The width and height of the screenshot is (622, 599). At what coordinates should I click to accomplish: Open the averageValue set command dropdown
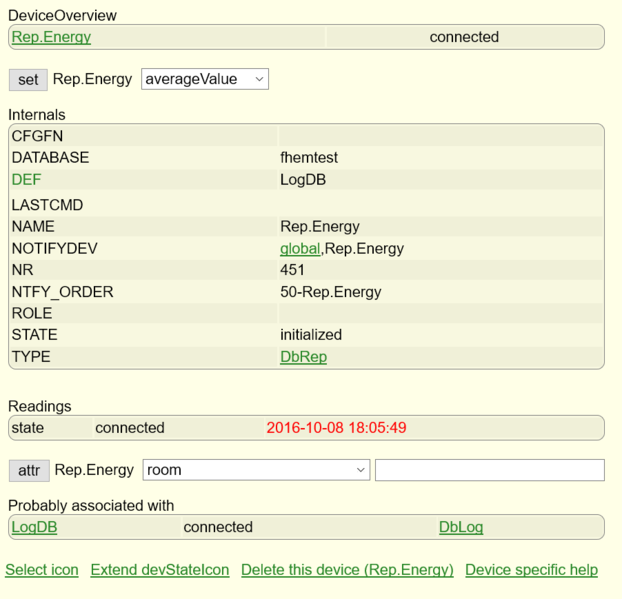click(x=205, y=79)
